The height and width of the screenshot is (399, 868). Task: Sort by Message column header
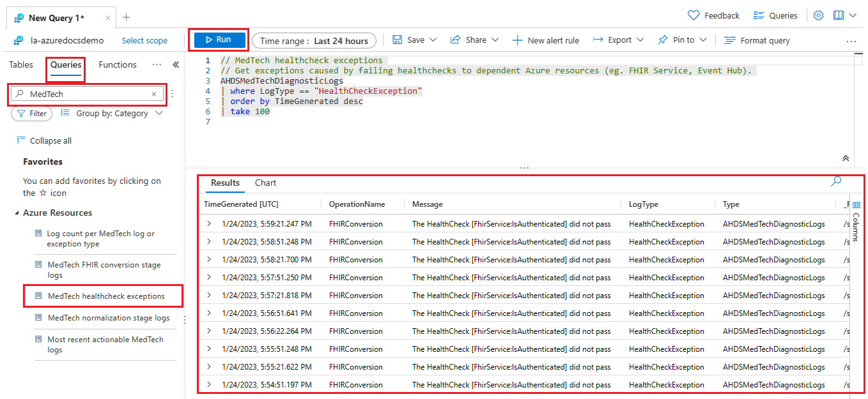(428, 204)
